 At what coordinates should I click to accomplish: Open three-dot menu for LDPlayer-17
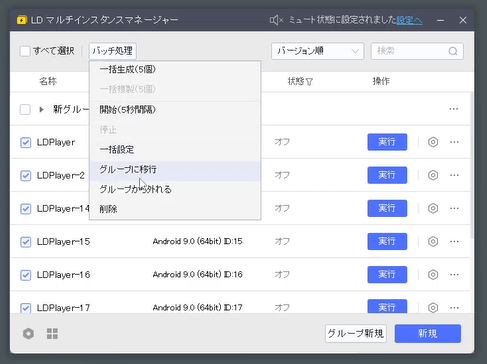point(454,308)
